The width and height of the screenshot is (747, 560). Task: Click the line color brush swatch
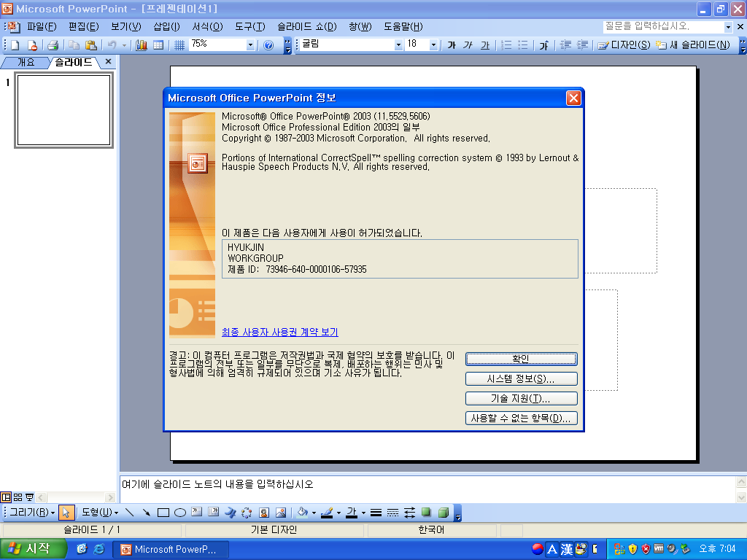pos(327,513)
